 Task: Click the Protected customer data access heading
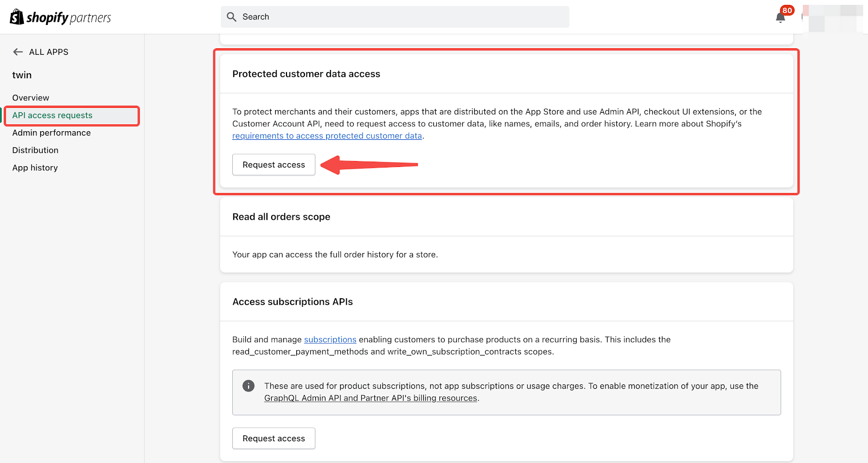point(306,74)
